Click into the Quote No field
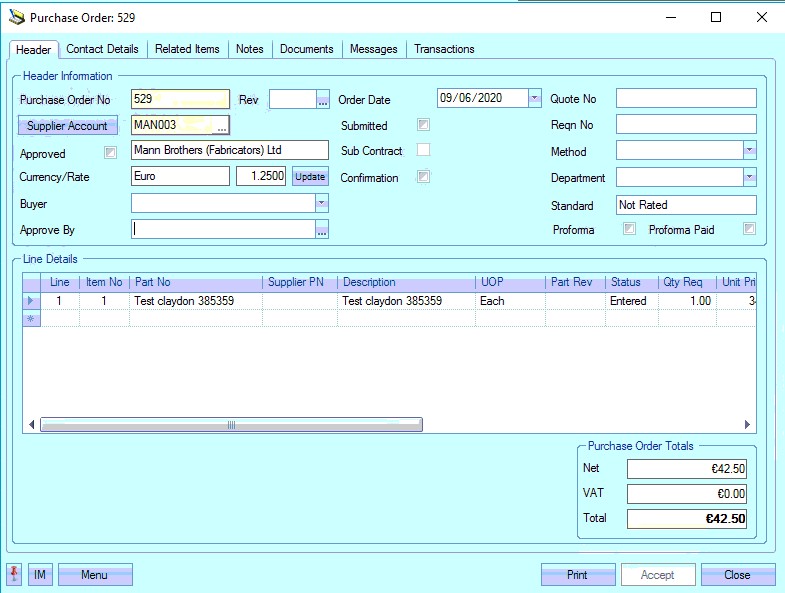785x593 pixels. [x=686, y=98]
